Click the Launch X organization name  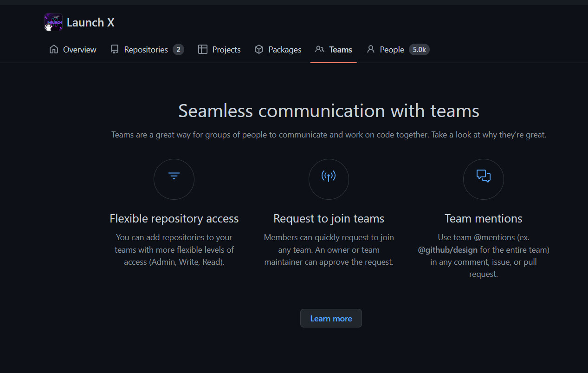point(90,22)
